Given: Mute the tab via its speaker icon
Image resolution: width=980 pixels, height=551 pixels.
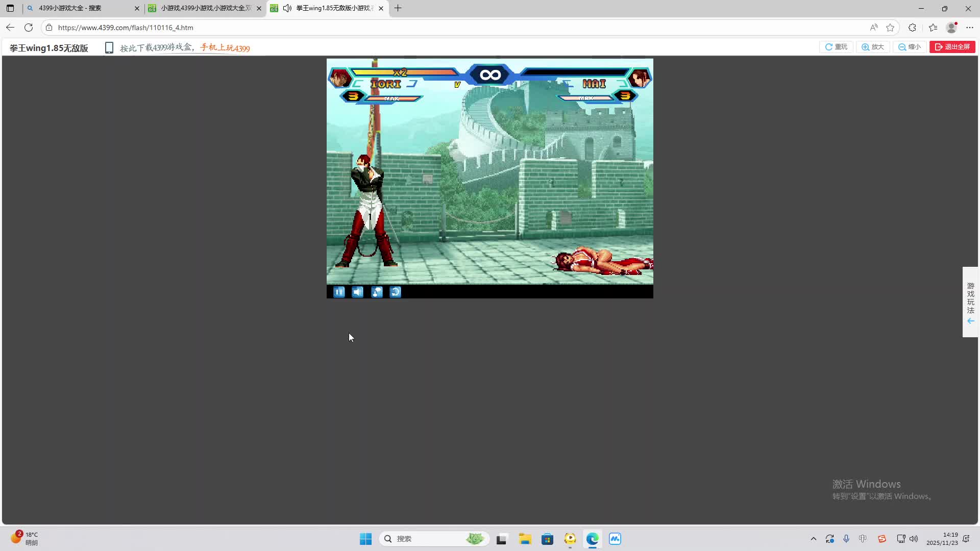Looking at the screenshot, I should coord(287,8).
